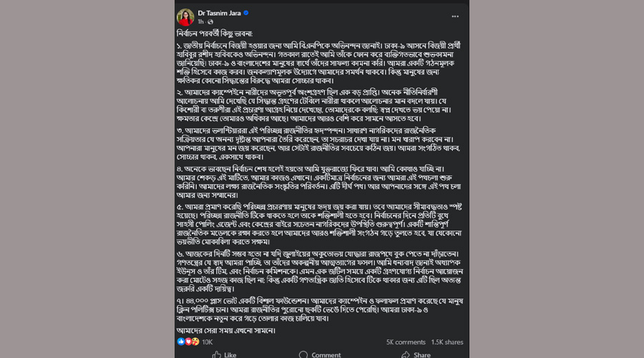Open the 1h post timestamp
The width and height of the screenshot is (644, 358).
click(200, 22)
